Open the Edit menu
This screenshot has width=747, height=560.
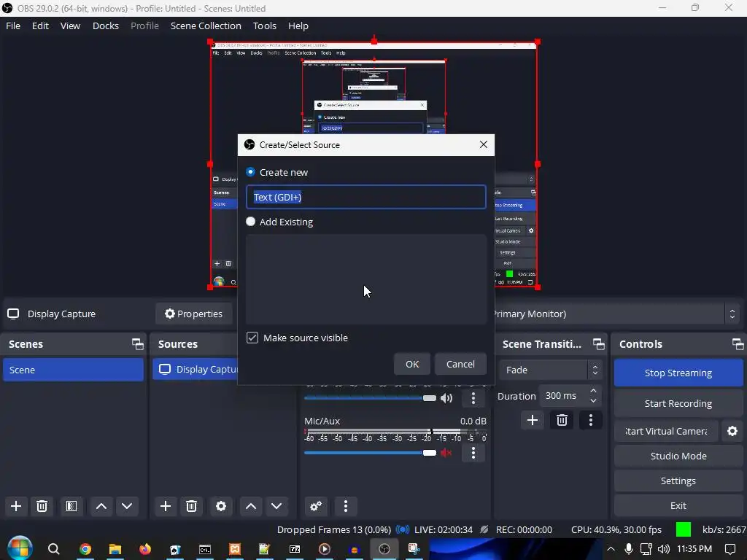[x=40, y=26]
